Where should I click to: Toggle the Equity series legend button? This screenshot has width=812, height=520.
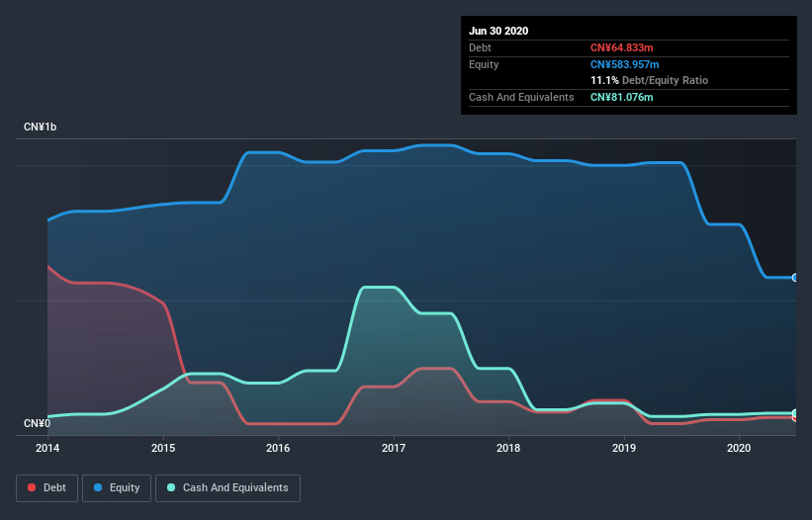pyautogui.click(x=117, y=488)
